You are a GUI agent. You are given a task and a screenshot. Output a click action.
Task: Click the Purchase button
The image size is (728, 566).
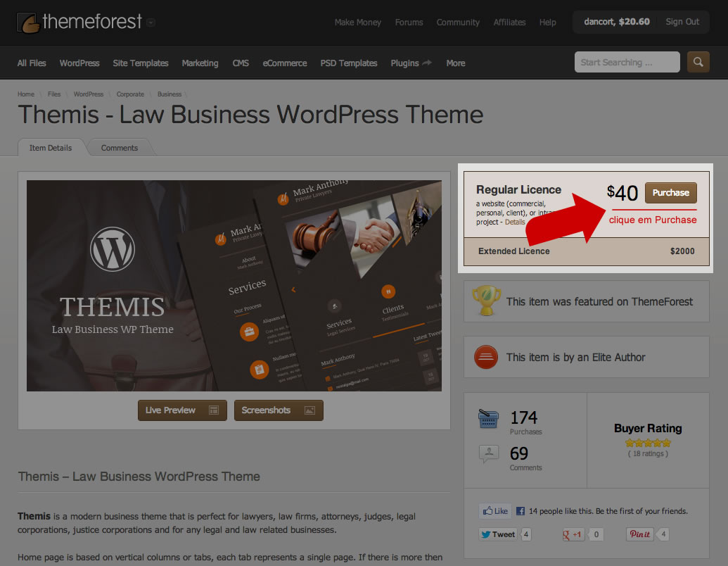point(671,193)
